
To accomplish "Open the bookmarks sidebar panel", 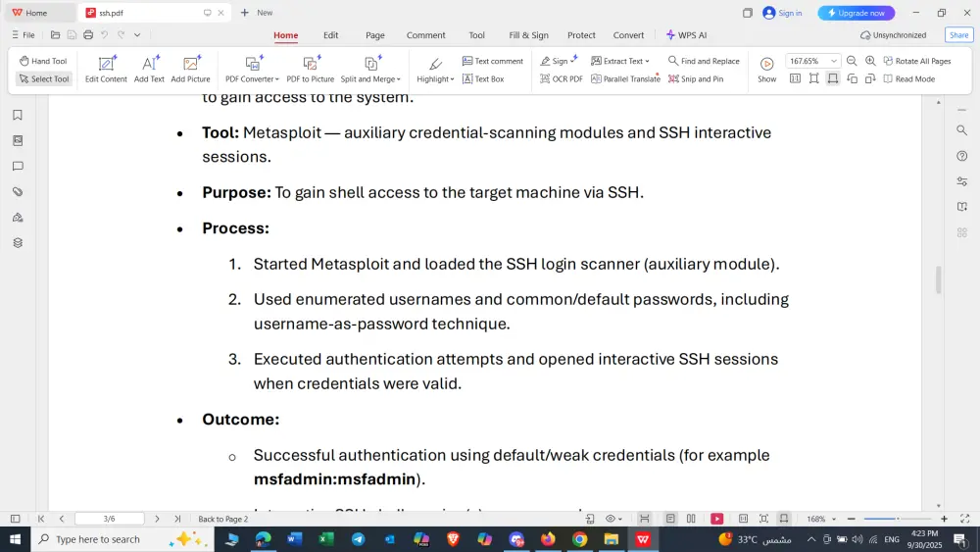I will tap(18, 115).
